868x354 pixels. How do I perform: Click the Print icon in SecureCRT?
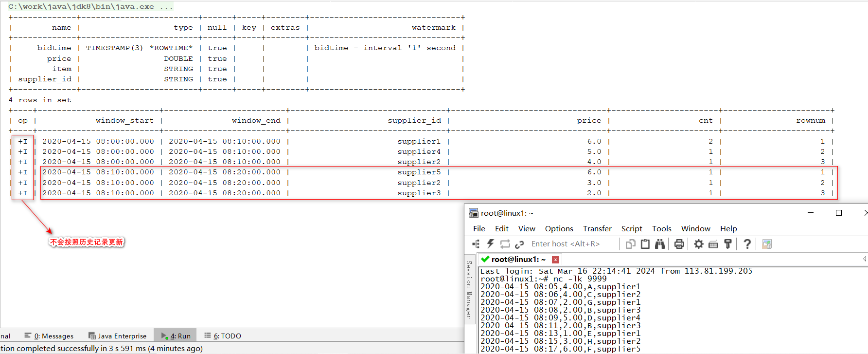click(x=679, y=244)
